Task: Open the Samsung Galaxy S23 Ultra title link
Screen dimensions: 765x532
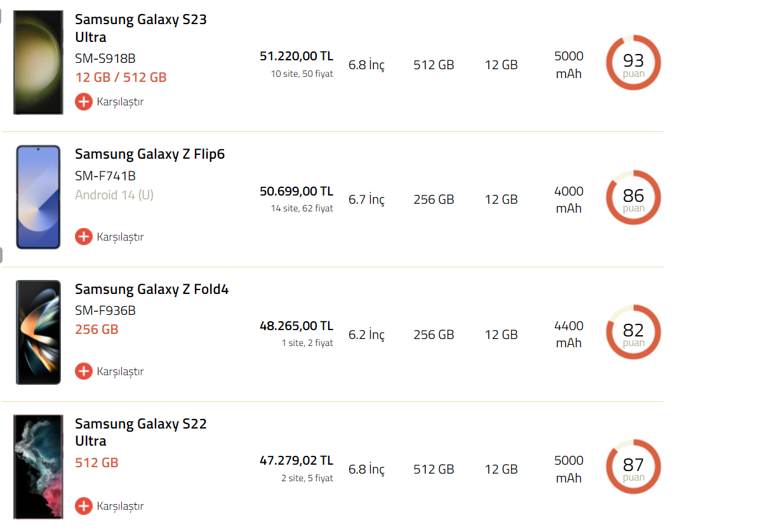Action: [140, 28]
